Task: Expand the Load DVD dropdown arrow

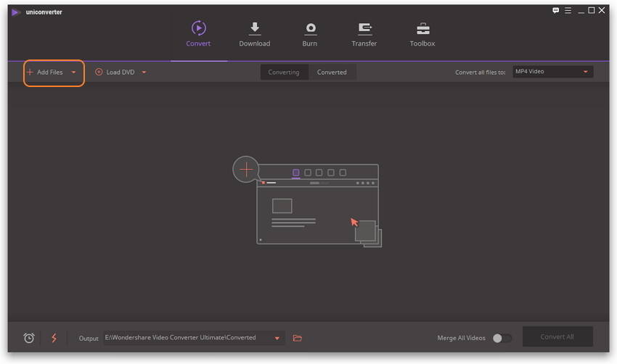Action: [x=144, y=73]
